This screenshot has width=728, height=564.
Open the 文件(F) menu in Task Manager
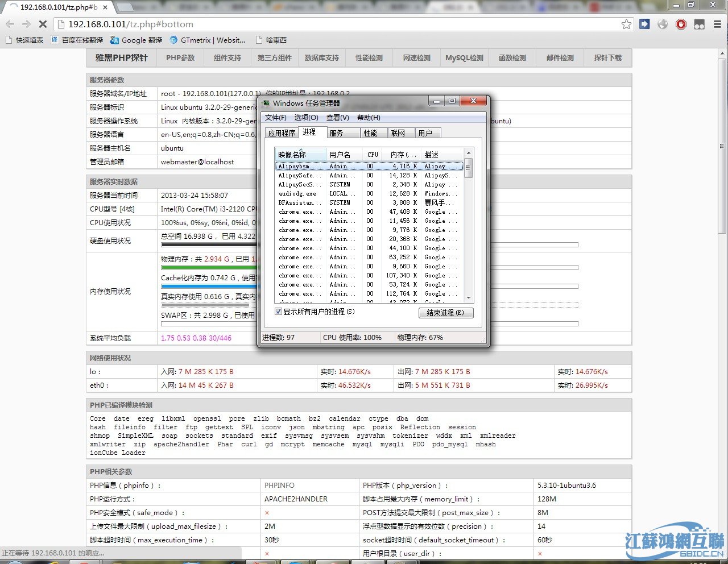point(276,118)
